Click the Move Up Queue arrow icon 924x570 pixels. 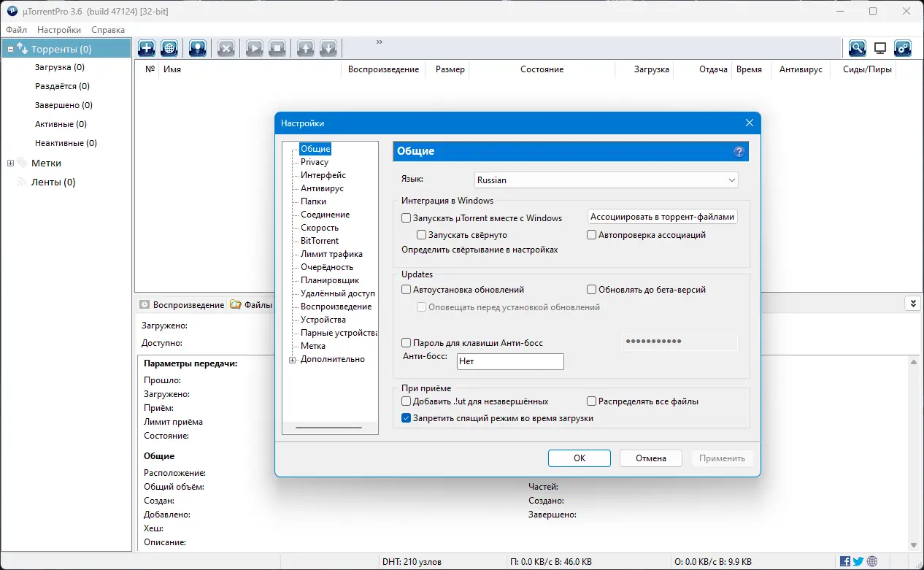(305, 48)
